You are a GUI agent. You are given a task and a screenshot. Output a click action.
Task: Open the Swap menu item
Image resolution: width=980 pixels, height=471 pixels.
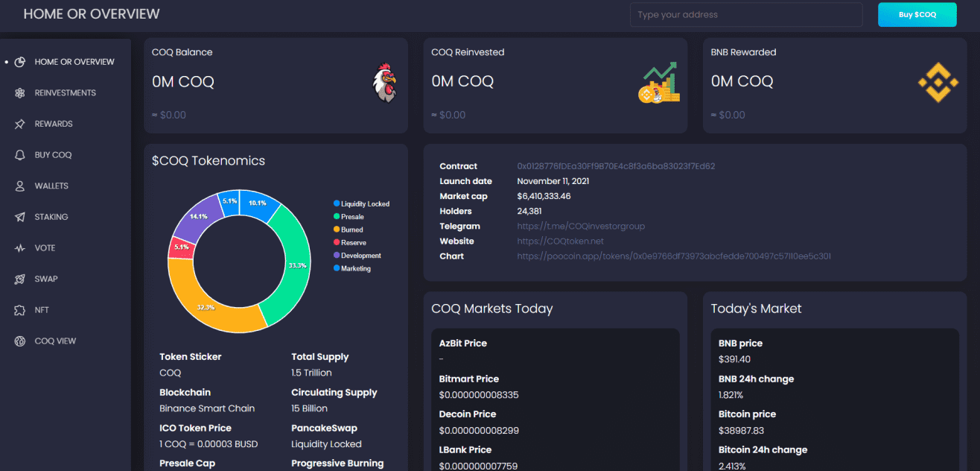[x=46, y=279]
